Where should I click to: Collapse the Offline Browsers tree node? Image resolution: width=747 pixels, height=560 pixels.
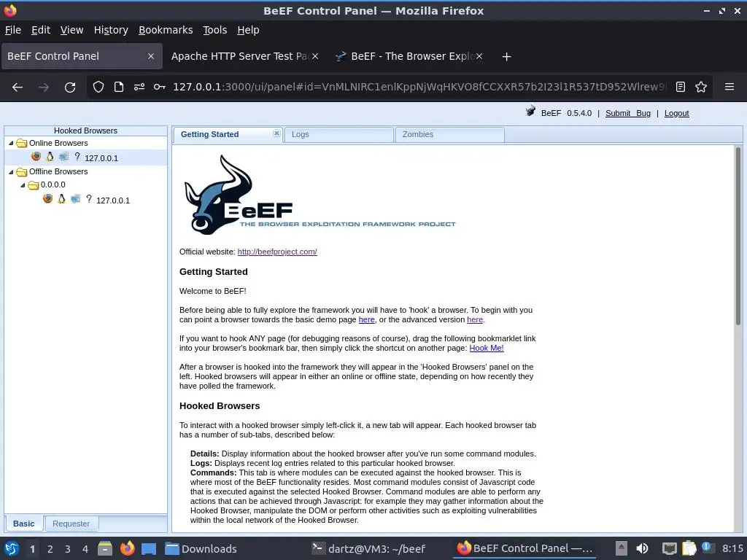(x=11, y=172)
